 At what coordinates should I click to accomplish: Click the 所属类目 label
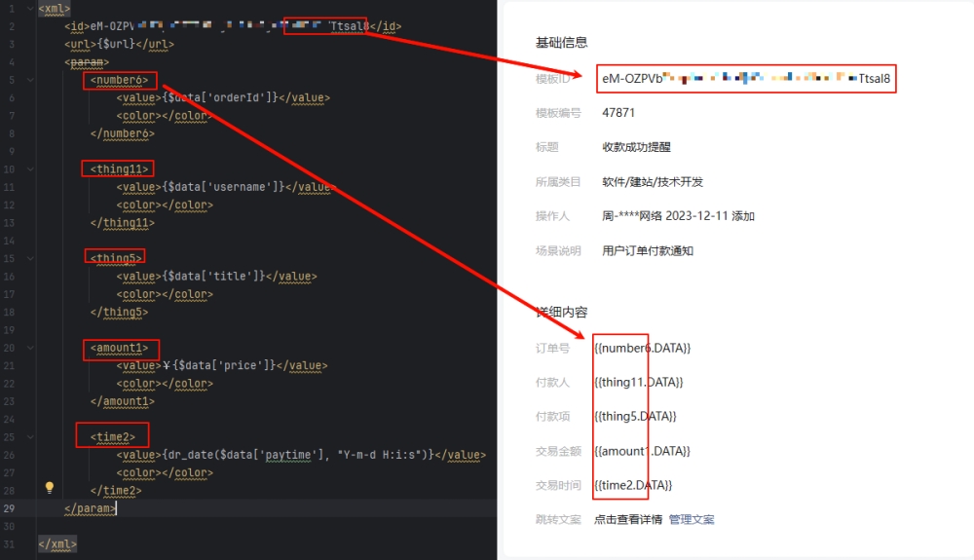point(558,182)
